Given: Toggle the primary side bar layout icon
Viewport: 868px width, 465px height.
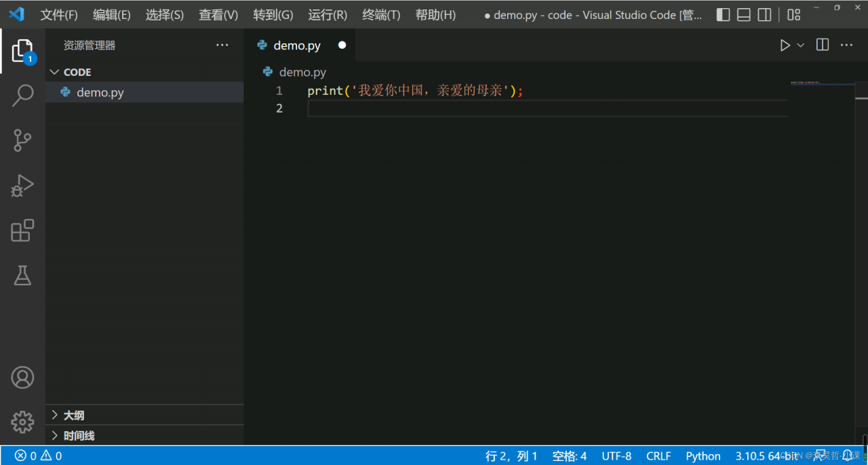Looking at the screenshot, I should coord(724,15).
